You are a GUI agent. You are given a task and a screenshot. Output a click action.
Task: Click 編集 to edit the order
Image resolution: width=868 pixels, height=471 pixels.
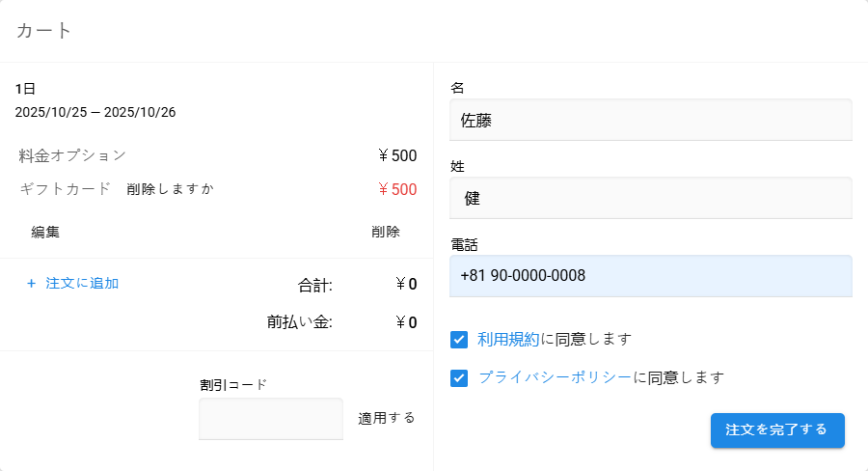click(x=45, y=232)
